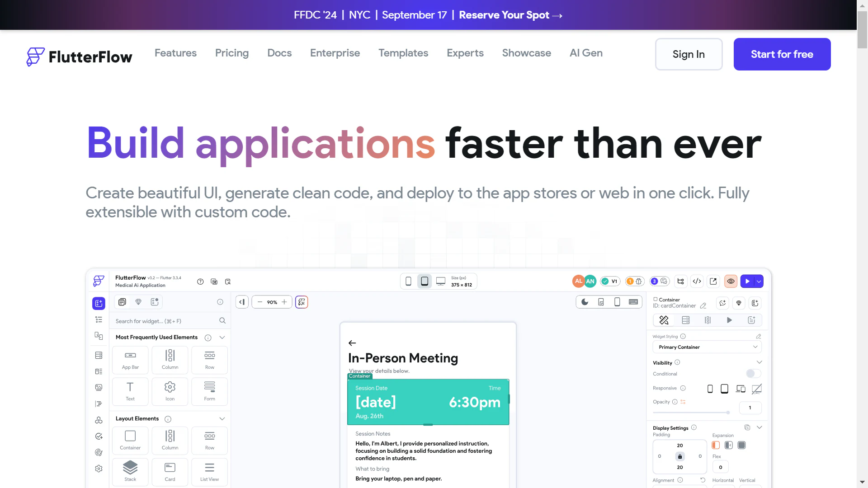Select the App Bar widget tile
The width and height of the screenshot is (868, 488).
[130, 360]
